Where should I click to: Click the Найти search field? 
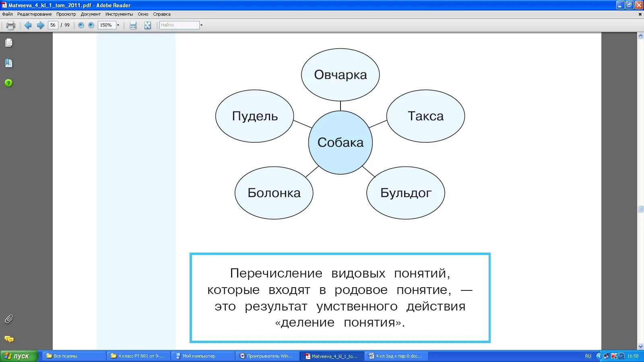180,25
